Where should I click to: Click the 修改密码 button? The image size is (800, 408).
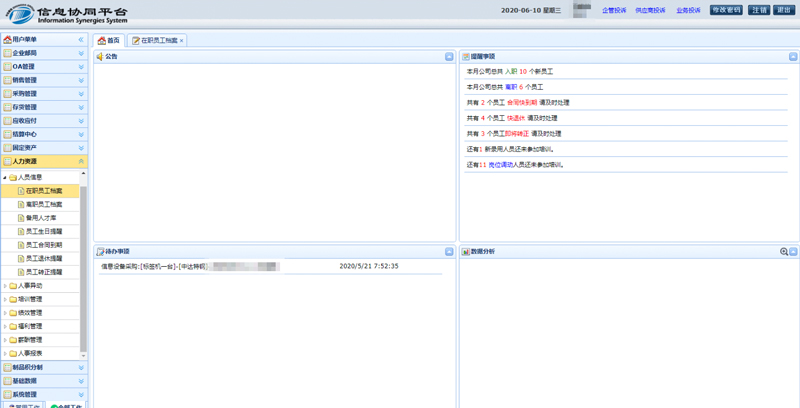click(725, 10)
